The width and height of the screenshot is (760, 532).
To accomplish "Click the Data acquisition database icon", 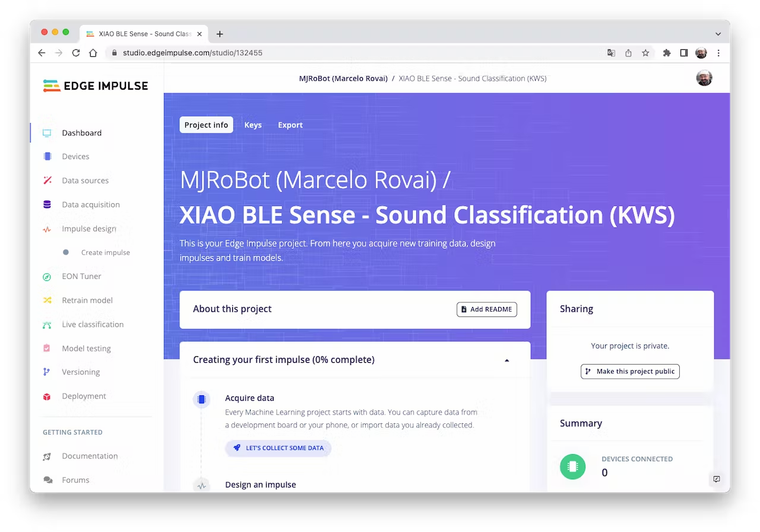I will coord(47,205).
